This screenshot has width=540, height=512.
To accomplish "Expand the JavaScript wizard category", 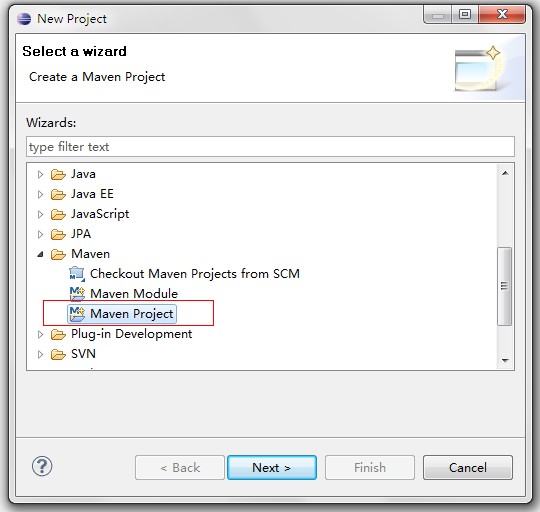I will [40, 214].
